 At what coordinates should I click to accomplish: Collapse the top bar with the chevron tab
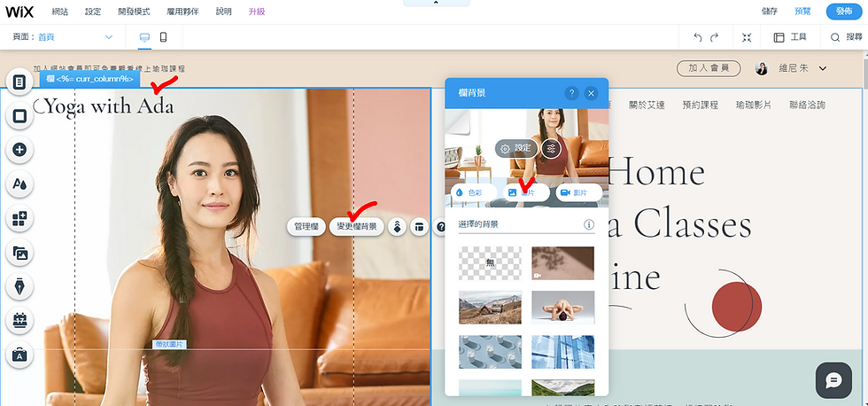click(x=436, y=4)
